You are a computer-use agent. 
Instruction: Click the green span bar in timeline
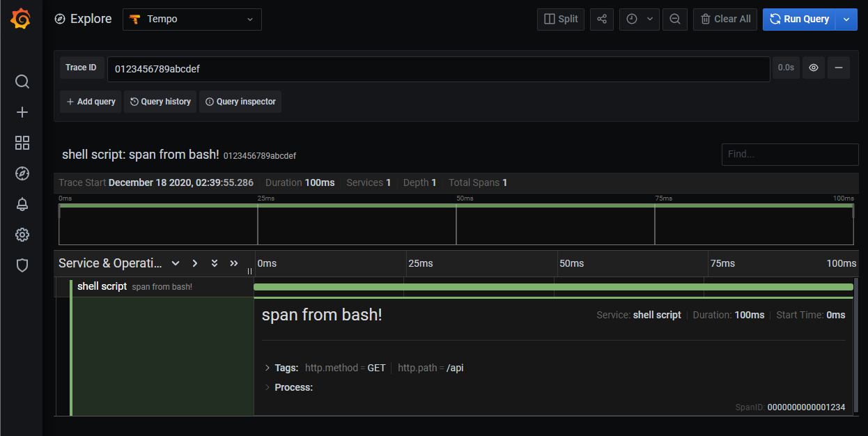click(553, 286)
